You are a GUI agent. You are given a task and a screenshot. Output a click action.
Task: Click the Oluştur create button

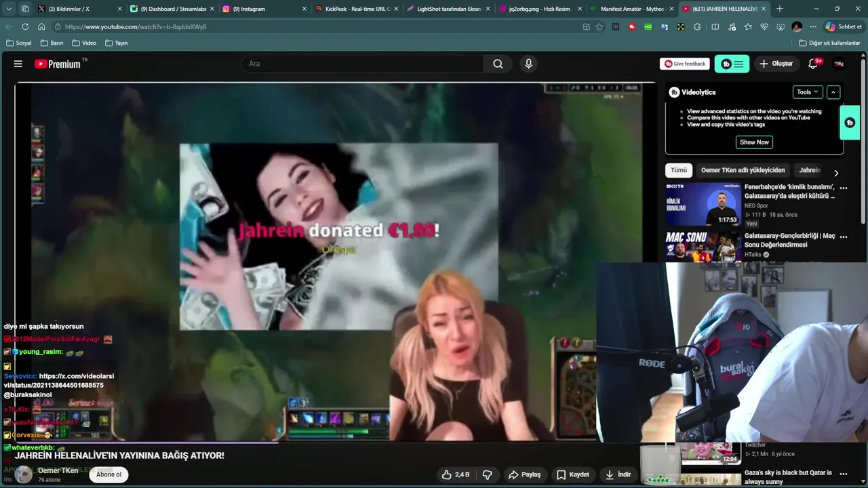pyautogui.click(x=776, y=64)
